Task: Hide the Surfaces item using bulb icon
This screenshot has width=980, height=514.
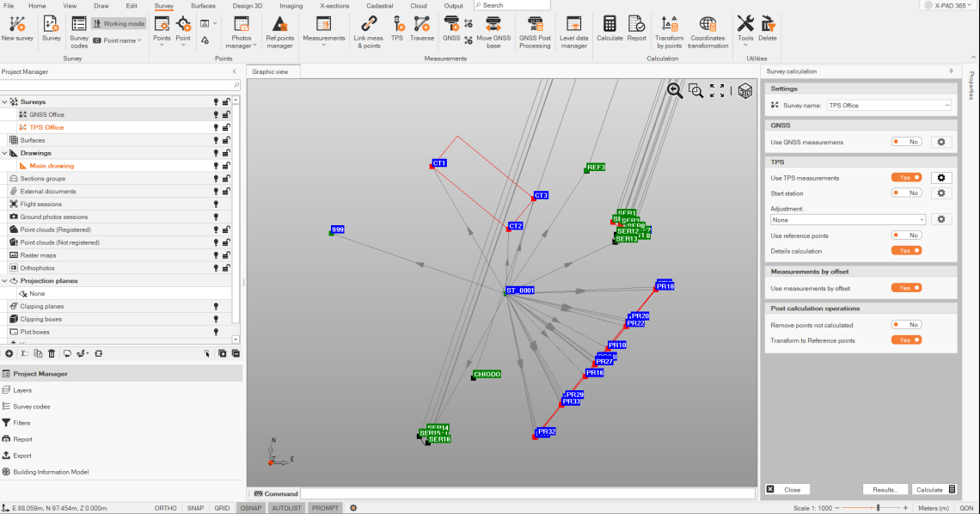Action: (x=216, y=140)
